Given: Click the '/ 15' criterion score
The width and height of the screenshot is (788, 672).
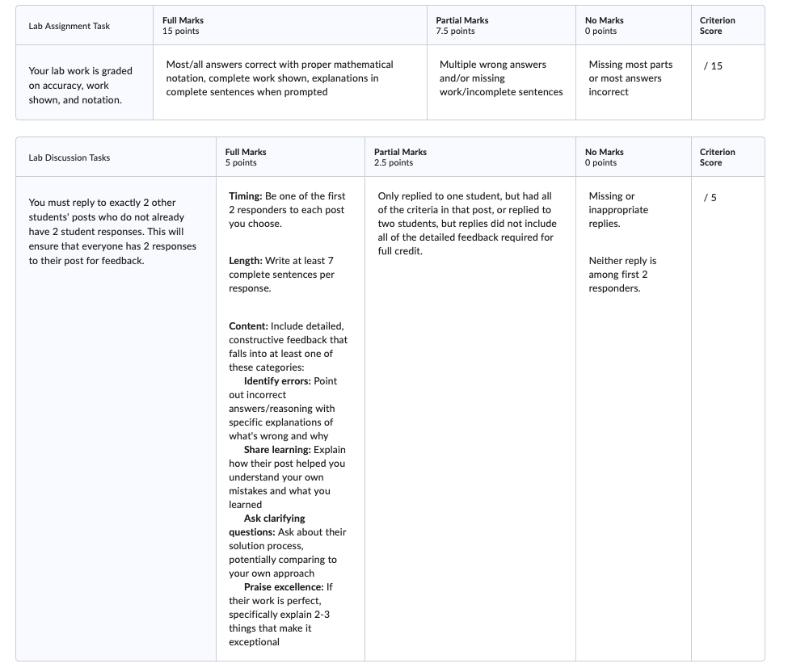Looking at the screenshot, I should [713, 66].
